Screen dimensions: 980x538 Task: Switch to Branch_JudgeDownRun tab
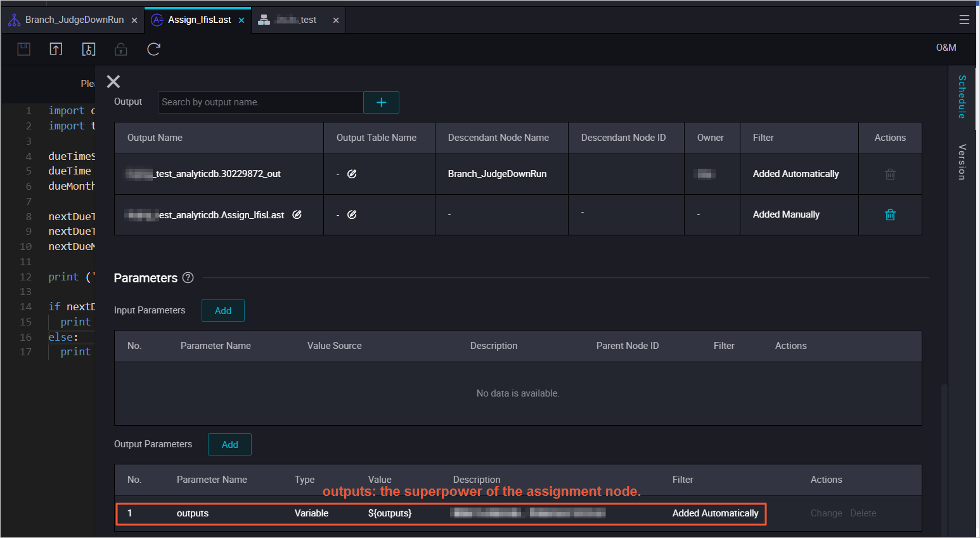(x=74, y=20)
